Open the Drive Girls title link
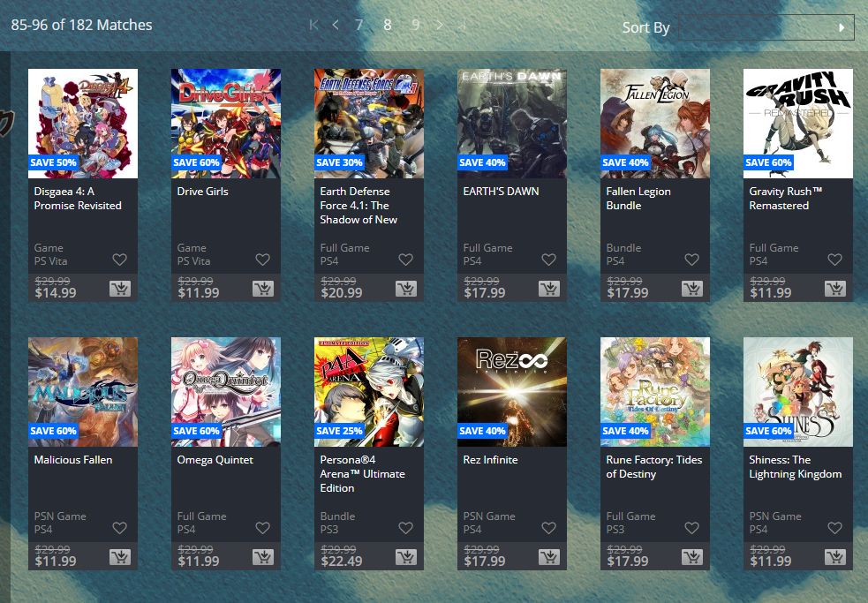 click(x=202, y=191)
